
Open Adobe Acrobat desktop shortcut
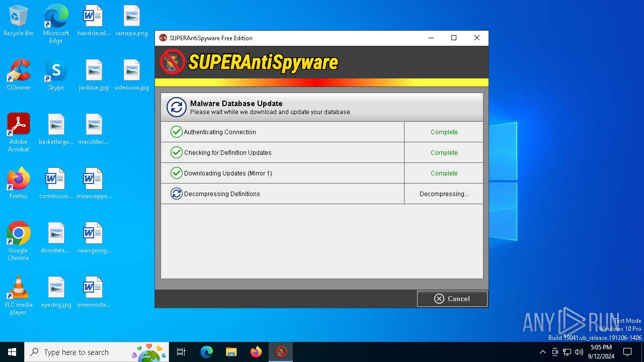pyautogui.click(x=19, y=133)
